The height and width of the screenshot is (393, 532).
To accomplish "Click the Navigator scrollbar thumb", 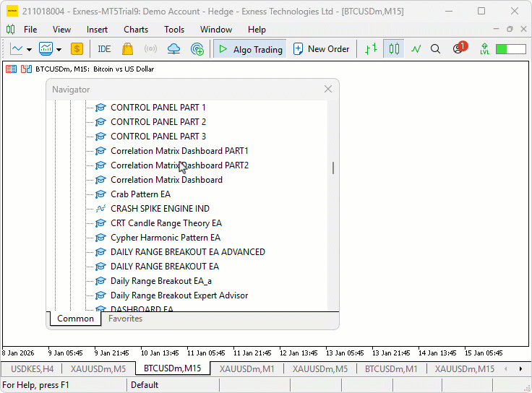I will pyautogui.click(x=333, y=168).
